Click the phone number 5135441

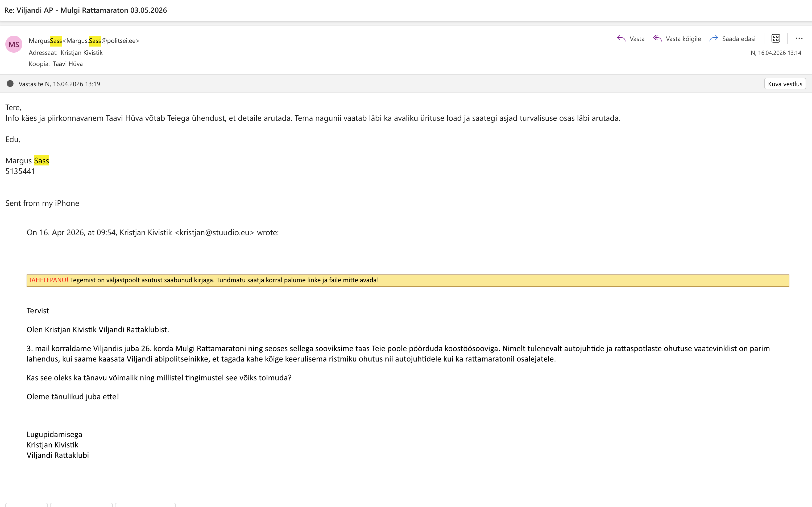[x=20, y=171]
